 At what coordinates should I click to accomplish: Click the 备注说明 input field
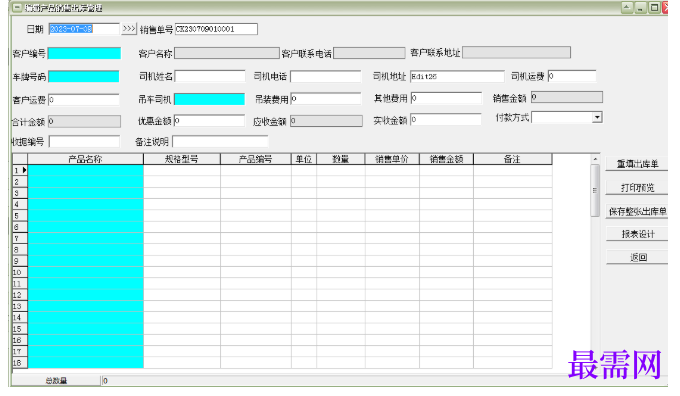(220, 141)
